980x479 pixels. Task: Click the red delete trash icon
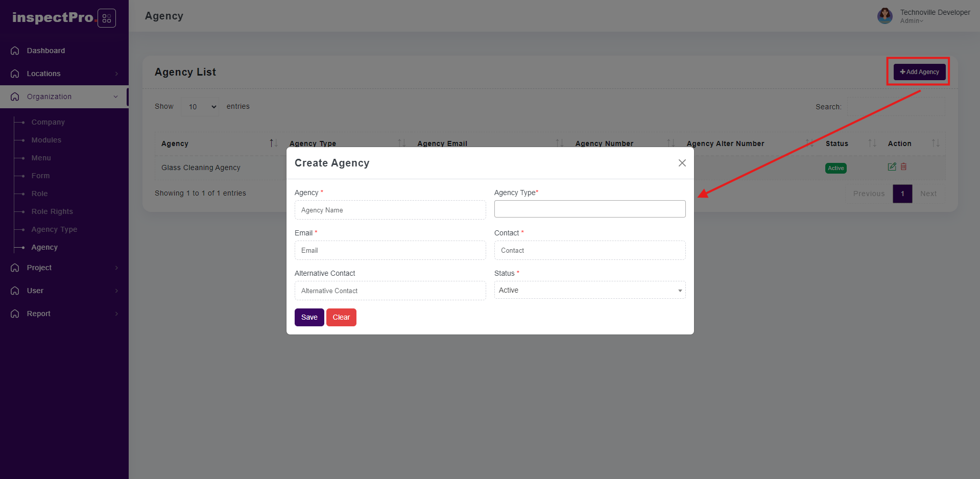pos(903,167)
